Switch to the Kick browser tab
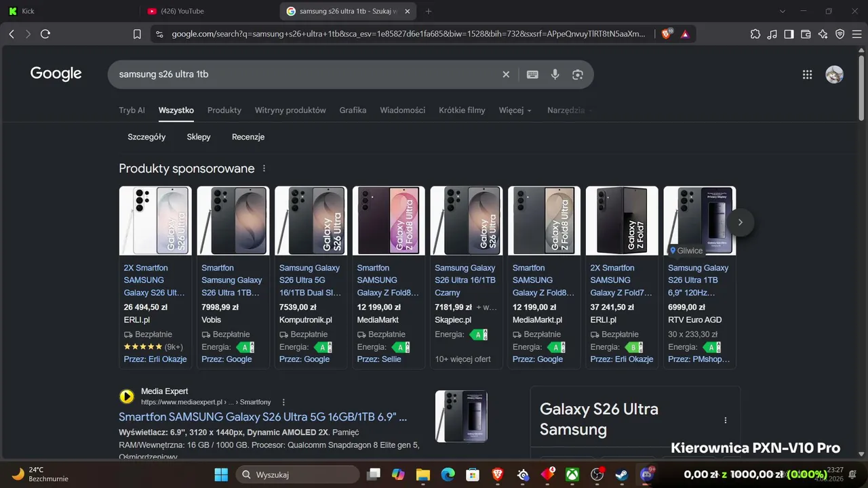Viewport: 868px width, 488px height. point(71,11)
